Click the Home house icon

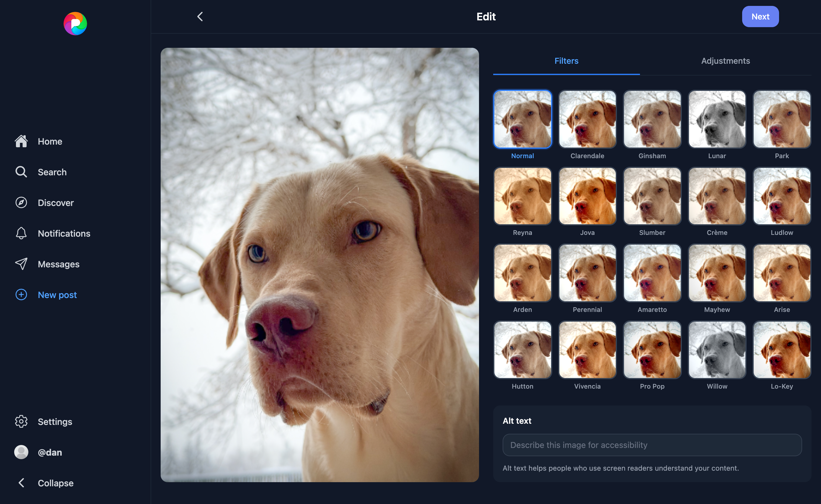[21, 141]
